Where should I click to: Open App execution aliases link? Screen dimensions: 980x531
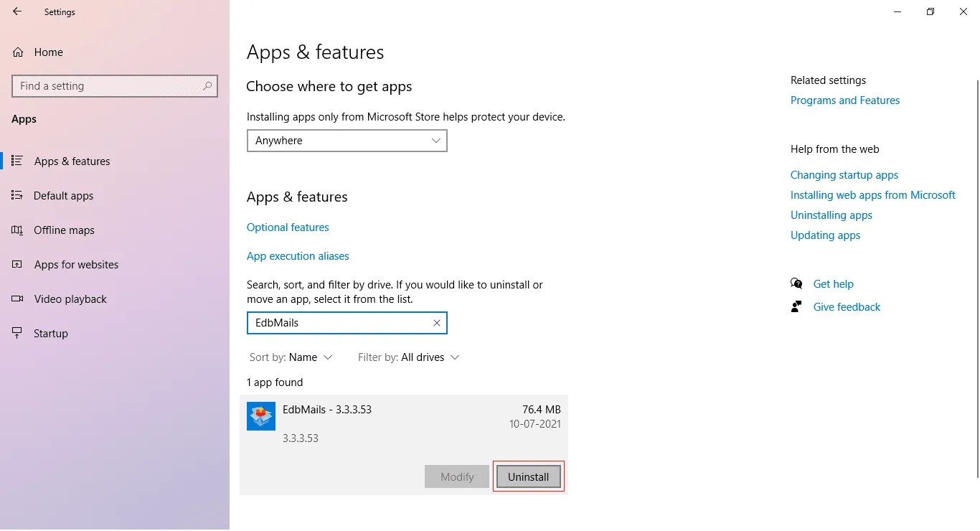[298, 256]
